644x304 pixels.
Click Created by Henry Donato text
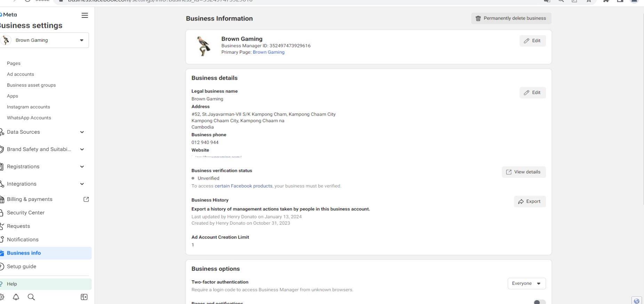241,223
